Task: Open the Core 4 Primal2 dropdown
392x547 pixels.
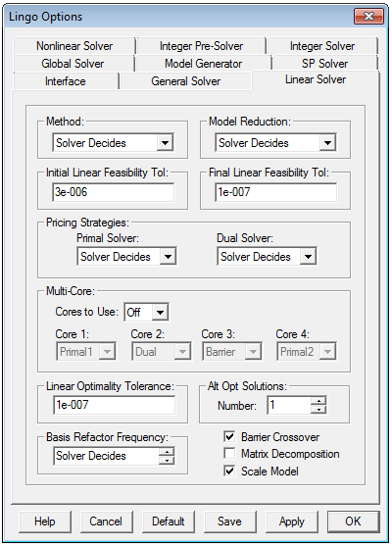Action: point(327,352)
